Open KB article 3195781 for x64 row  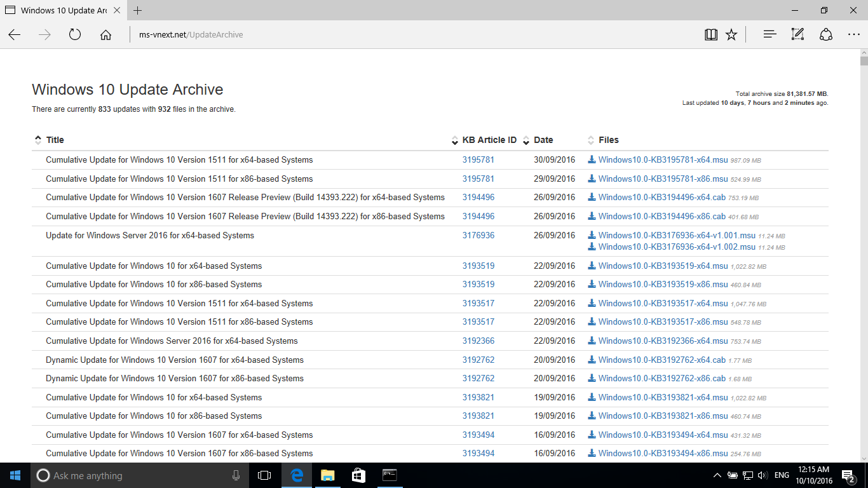tap(478, 160)
